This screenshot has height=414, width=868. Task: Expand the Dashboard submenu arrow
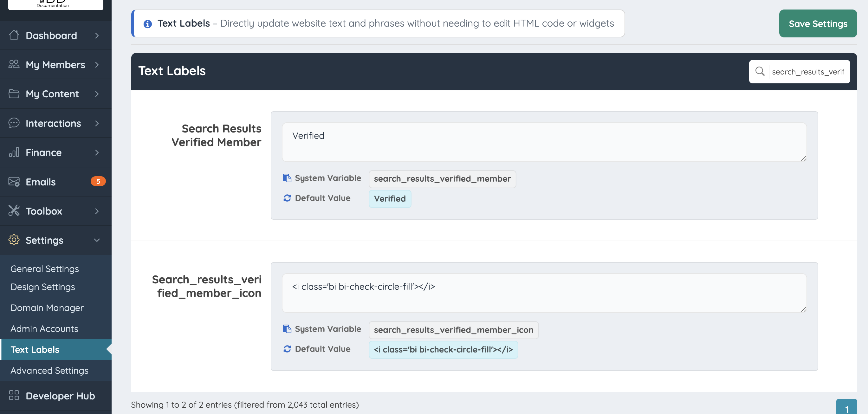coord(97,35)
